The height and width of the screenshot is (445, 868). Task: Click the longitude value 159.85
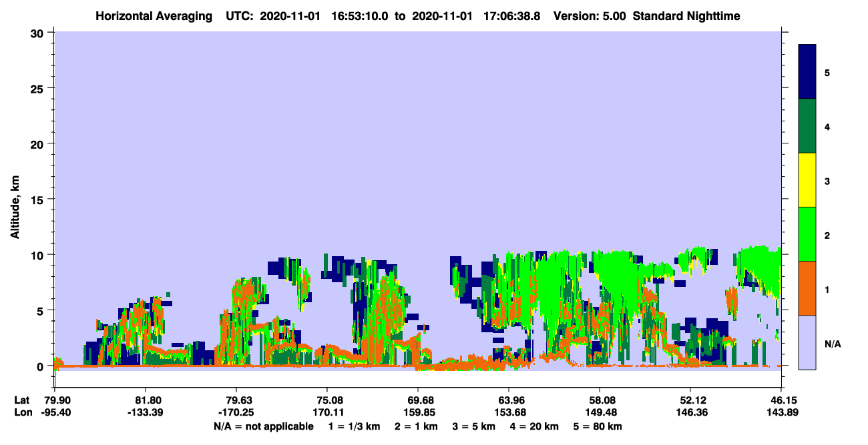click(x=418, y=412)
